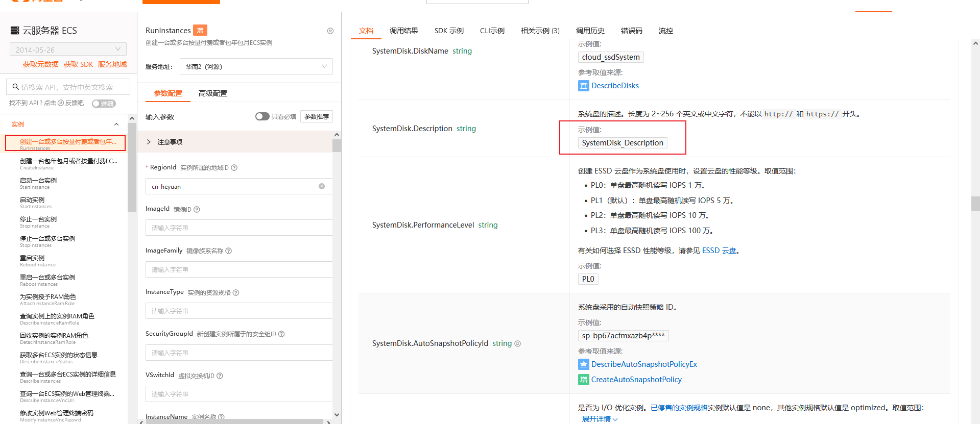Open help tooltip for InstanceType
Viewport: 980px width, 424px height.
(x=236, y=292)
